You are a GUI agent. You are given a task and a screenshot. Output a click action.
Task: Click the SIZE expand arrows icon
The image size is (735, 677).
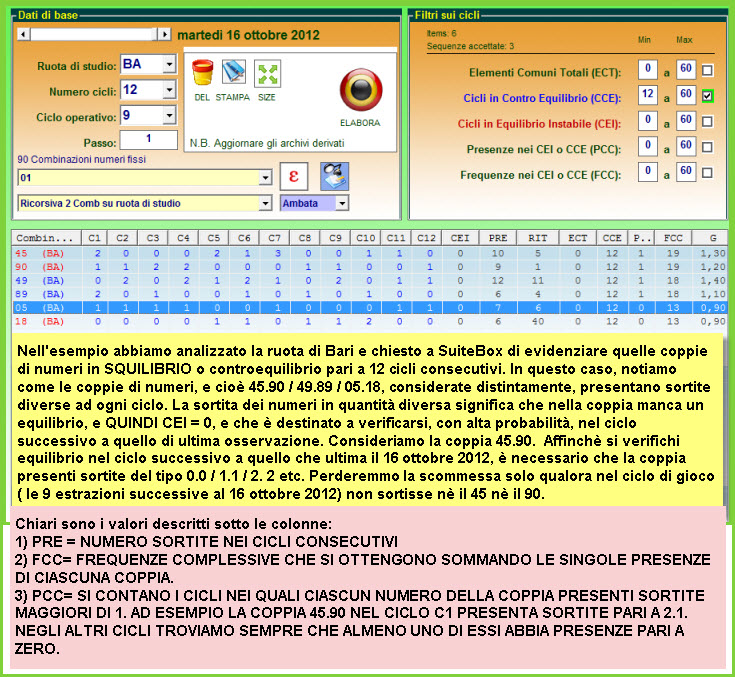pyautogui.click(x=267, y=74)
